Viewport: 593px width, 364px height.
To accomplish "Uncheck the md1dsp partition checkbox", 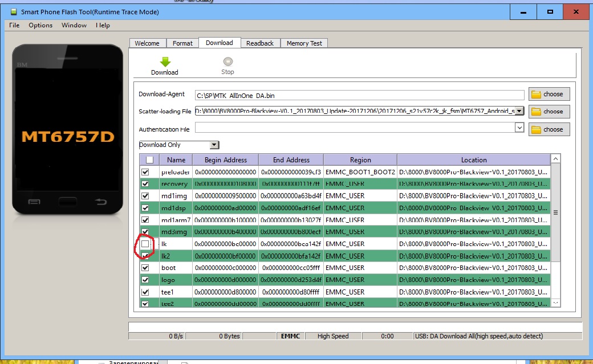I will [145, 208].
